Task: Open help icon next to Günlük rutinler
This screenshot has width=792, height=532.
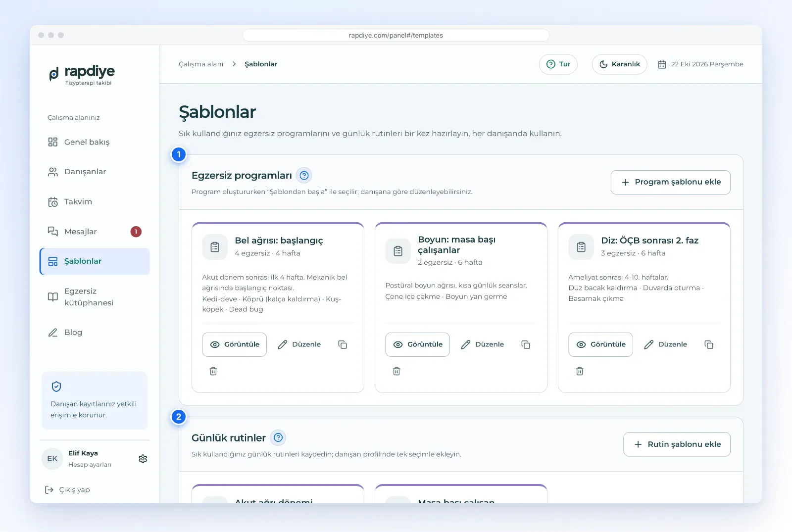Action: [x=278, y=437]
